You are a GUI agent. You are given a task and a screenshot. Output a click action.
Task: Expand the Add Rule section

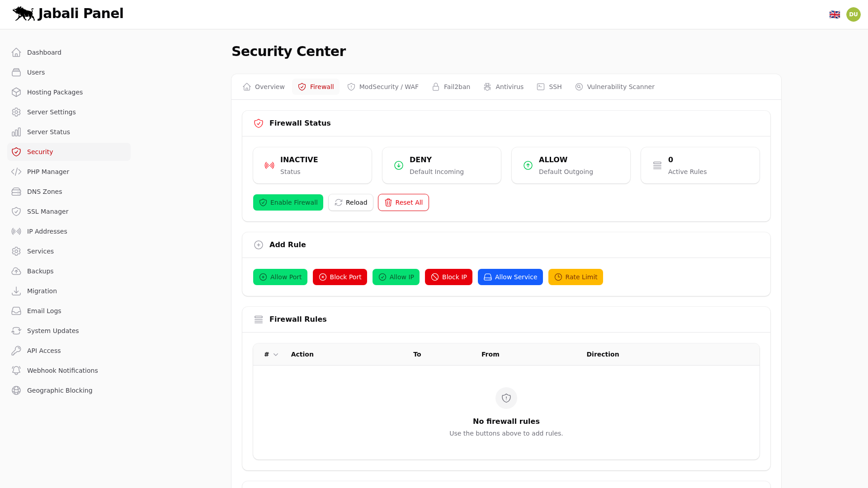pyautogui.click(x=259, y=245)
